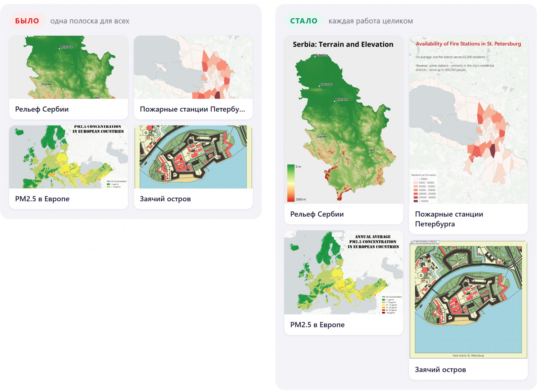Open the cropped Hare Island map in БЫЛО panel
The height and width of the screenshot is (392, 540).
click(x=193, y=157)
